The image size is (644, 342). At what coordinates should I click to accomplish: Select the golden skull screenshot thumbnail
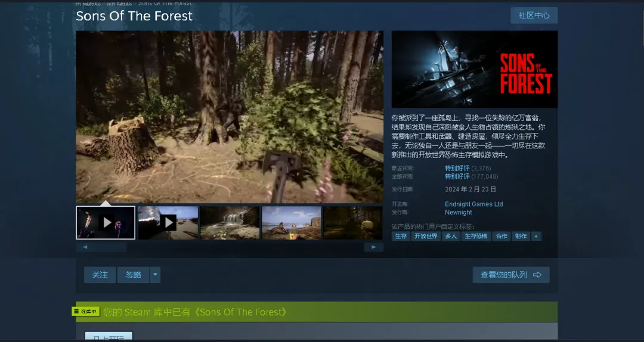tap(352, 222)
